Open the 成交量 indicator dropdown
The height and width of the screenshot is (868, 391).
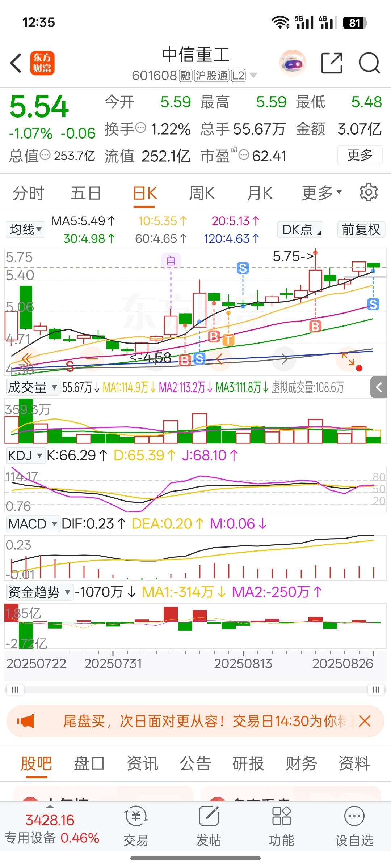tap(33, 387)
